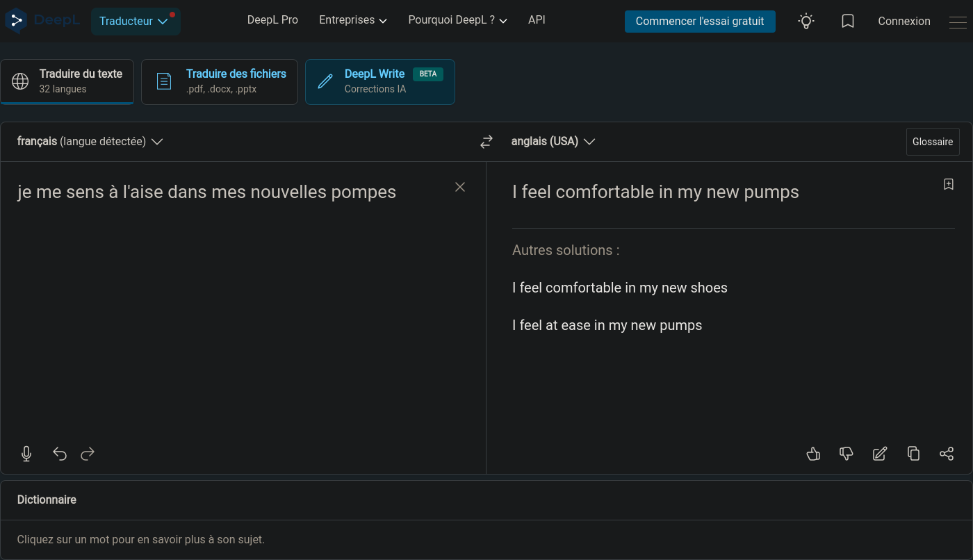Click the BETA badge on DeepL Write

tap(428, 74)
